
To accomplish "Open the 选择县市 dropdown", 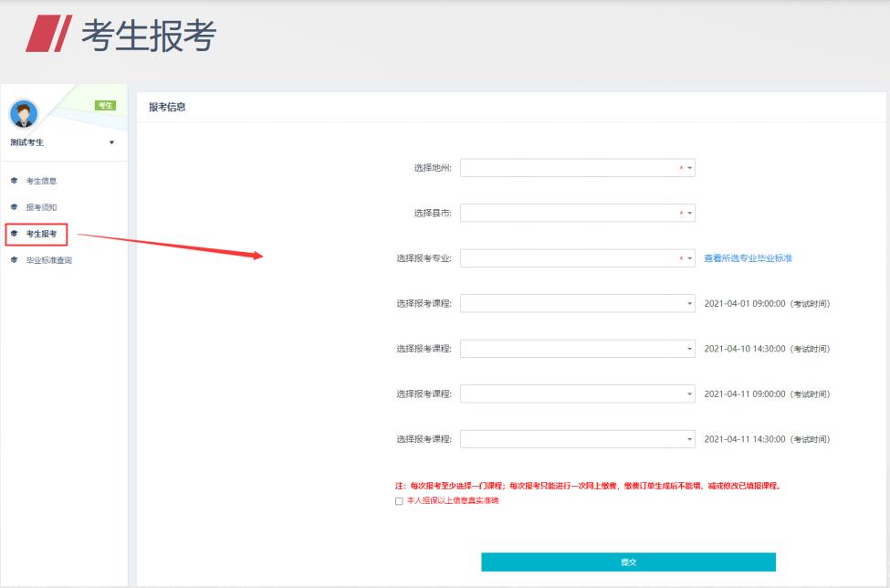I will click(x=577, y=213).
